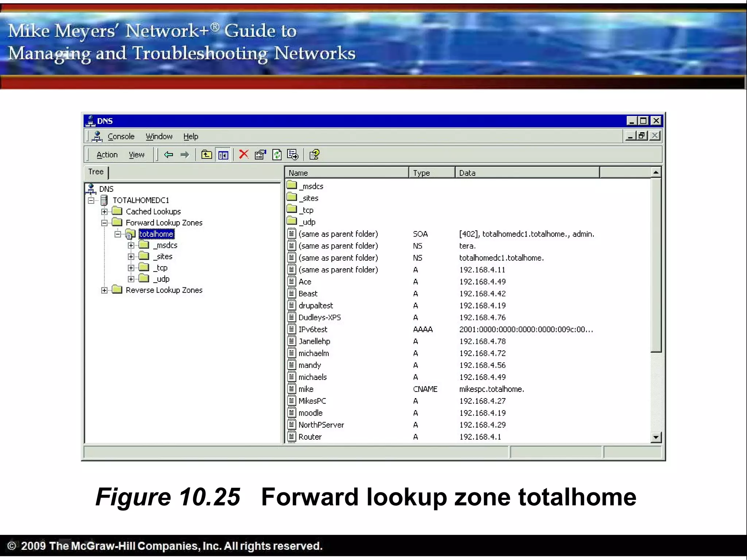Click the Back arrow toolbar icon
Image resolution: width=747 pixels, height=560 pixels.
click(x=169, y=155)
